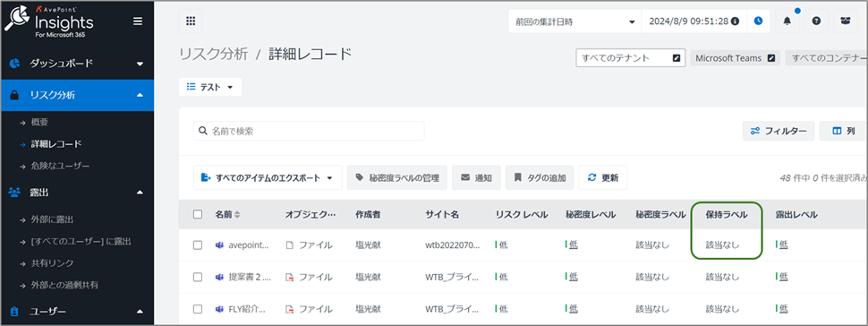Check the box for the avepoint row

198,245
